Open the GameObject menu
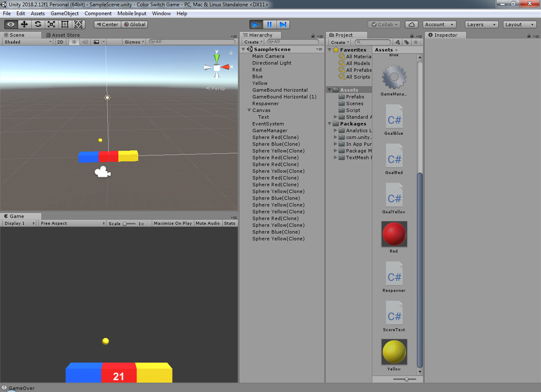This screenshot has height=392, width=541. coord(64,13)
